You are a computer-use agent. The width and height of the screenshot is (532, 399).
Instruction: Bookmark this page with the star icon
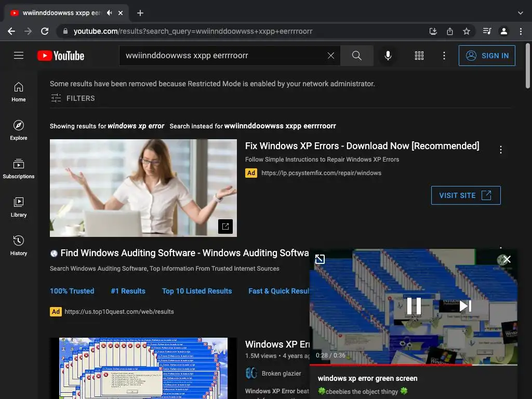click(x=467, y=31)
